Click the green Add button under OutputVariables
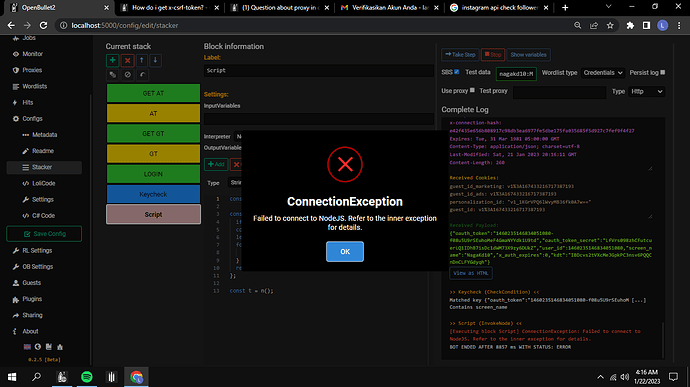690x387 pixels. click(x=216, y=164)
